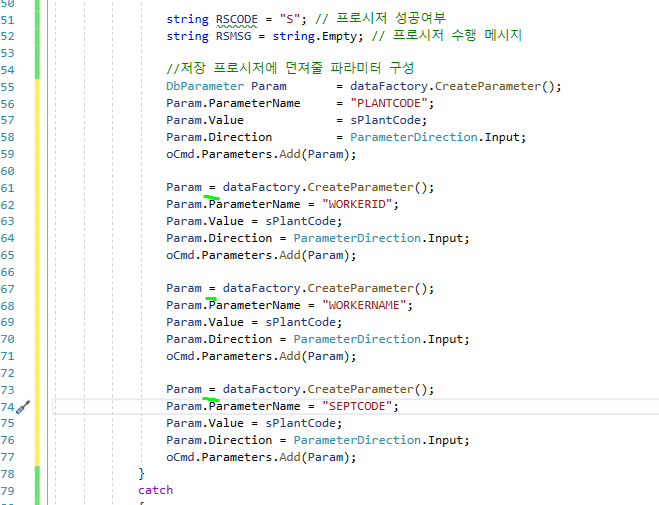The width and height of the screenshot is (659, 505).
Task: Click sPlantCode on line 69
Action: (301, 322)
